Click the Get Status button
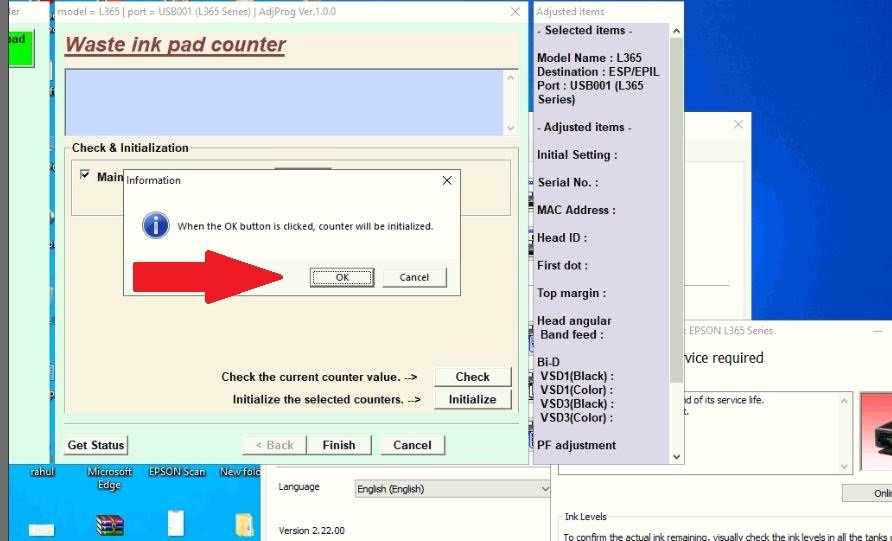Viewport: 892px width, 541px height. [x=96, y=445]
